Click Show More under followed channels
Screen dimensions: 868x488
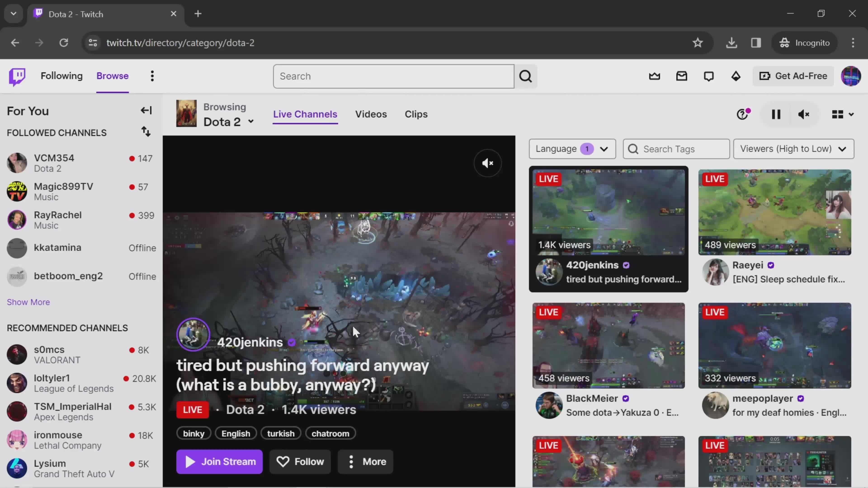point(28,302)
